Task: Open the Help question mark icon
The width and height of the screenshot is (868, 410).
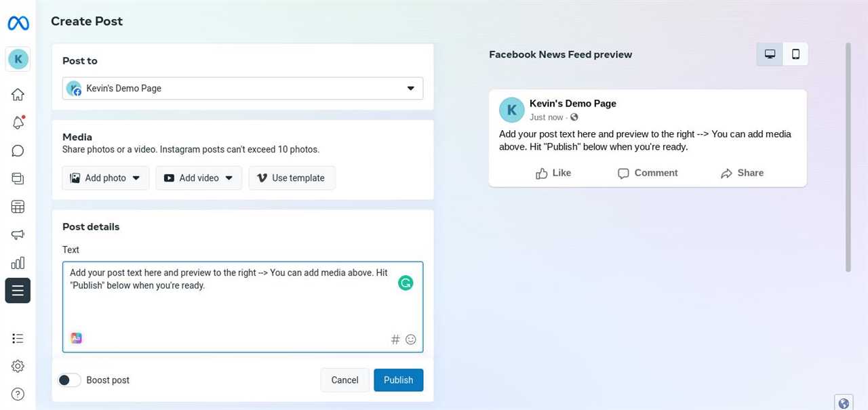Action: click(18, 394)
